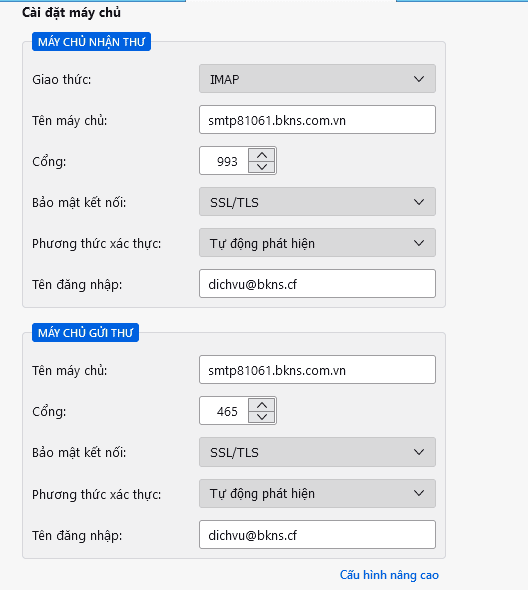Increase the outgoing port 465 with up arrow
This screenshot has height=590, width=528.
tap(262, 405)
